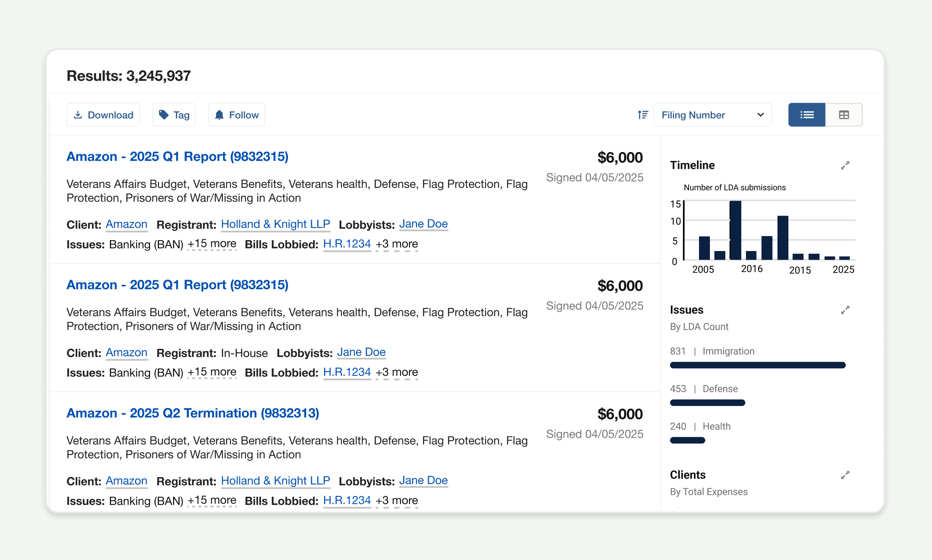Switch to table grid view
The width and height of the screenshot is (932, 560).
tap(843, 115)
